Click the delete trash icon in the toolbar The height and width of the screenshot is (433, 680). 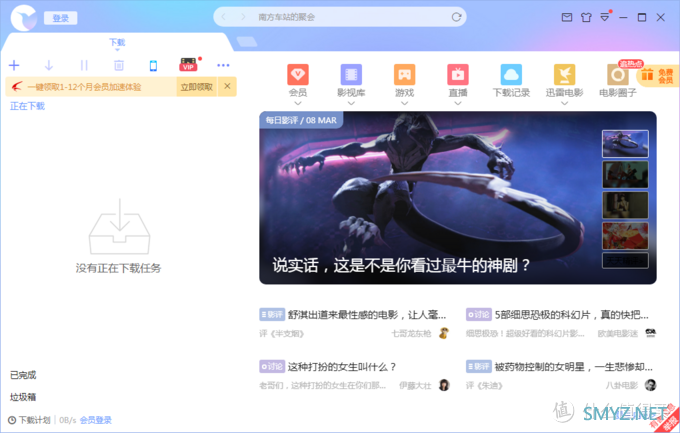click(119, 66)
